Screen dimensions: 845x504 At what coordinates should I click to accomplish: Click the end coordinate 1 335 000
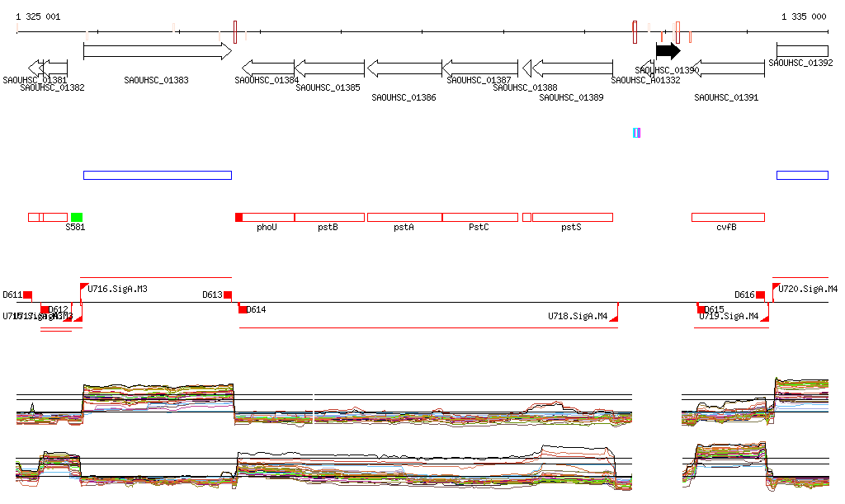coord(804,16)
